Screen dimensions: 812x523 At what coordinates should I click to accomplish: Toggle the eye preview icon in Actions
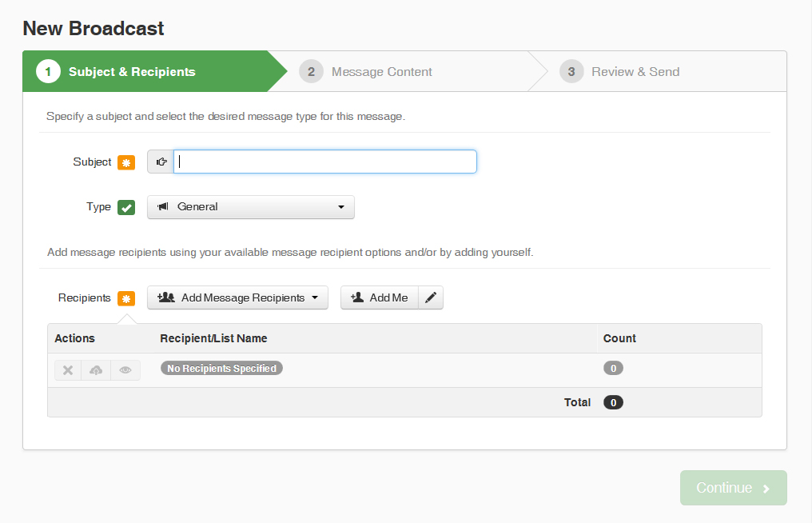pos(125,370)
